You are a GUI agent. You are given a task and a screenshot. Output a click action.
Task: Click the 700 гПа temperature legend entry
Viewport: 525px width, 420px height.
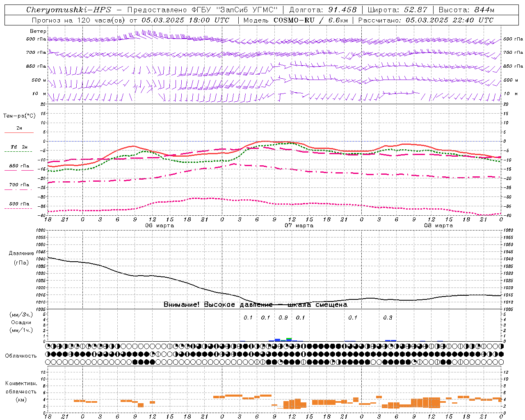19,185
